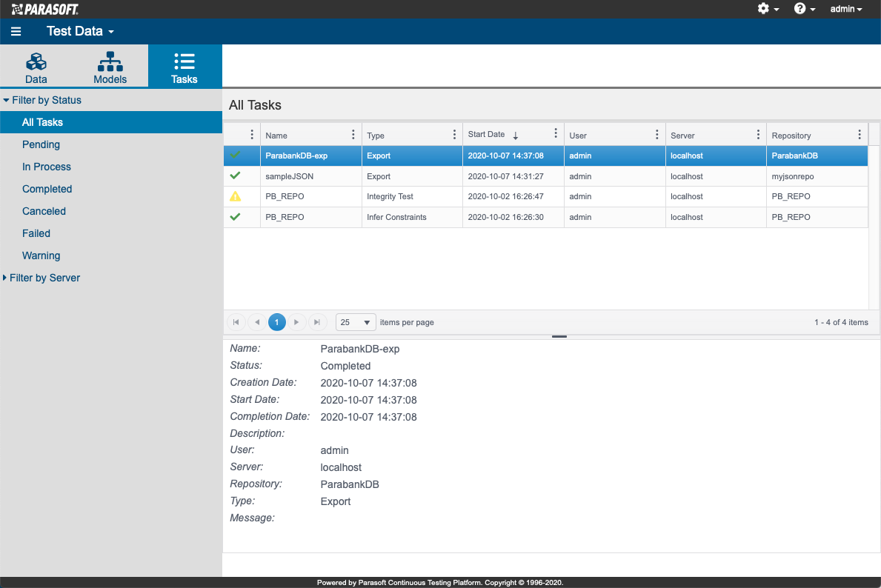Open the Repository column options menu

[x=859, y=134]
